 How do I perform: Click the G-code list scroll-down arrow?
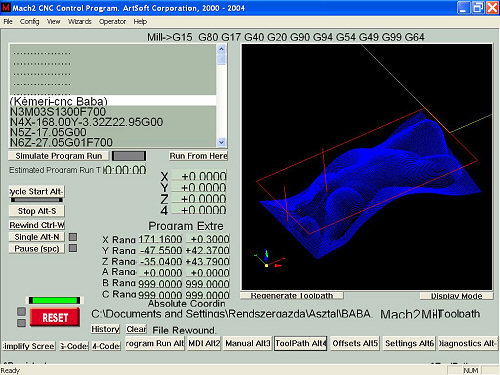click(x=221, y=142)
